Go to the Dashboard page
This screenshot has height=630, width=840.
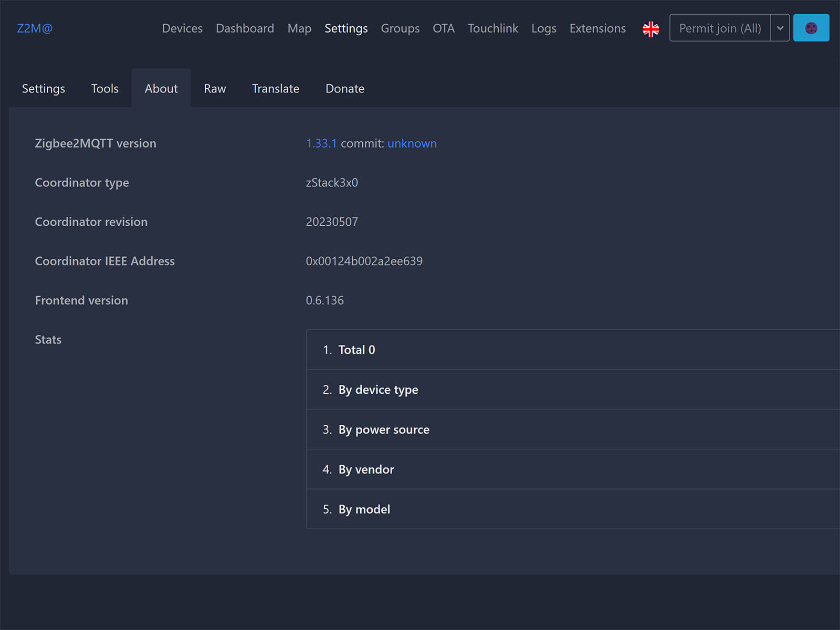(x=245, y=28)
